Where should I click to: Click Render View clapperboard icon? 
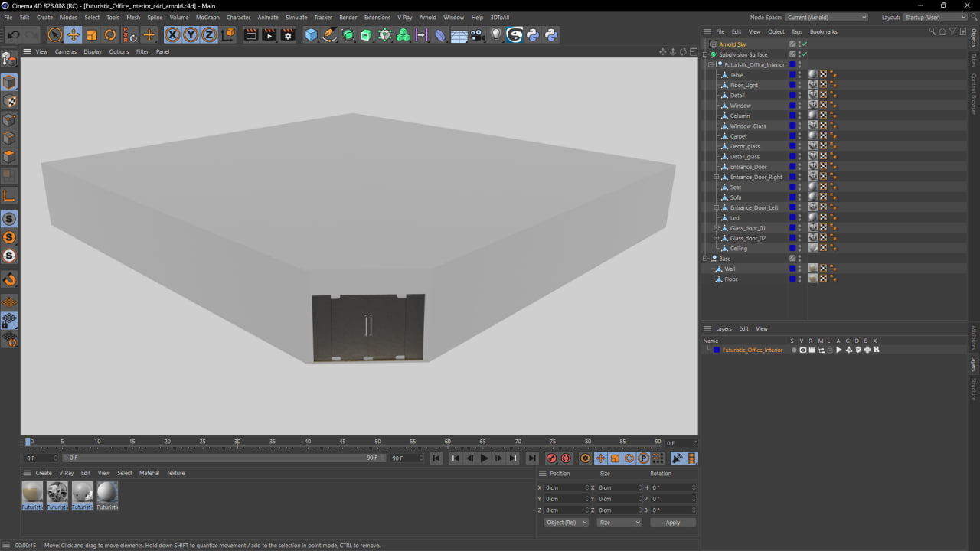[x=250, y=34]
